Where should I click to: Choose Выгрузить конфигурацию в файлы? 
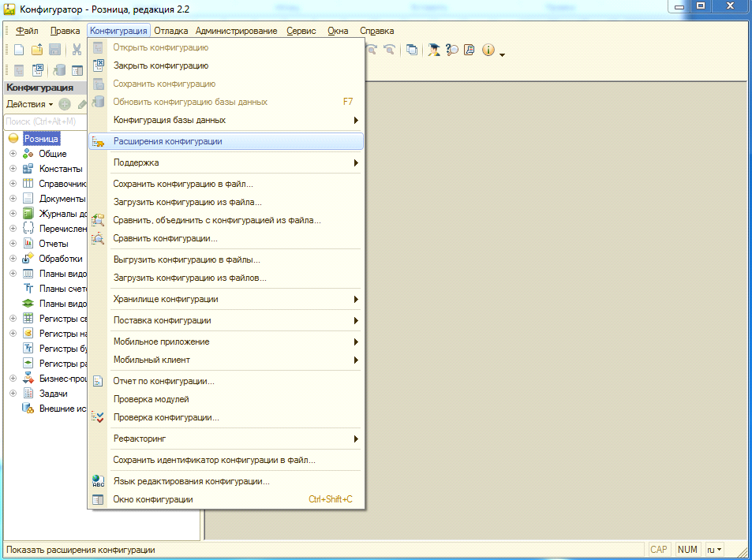[226, 259]
